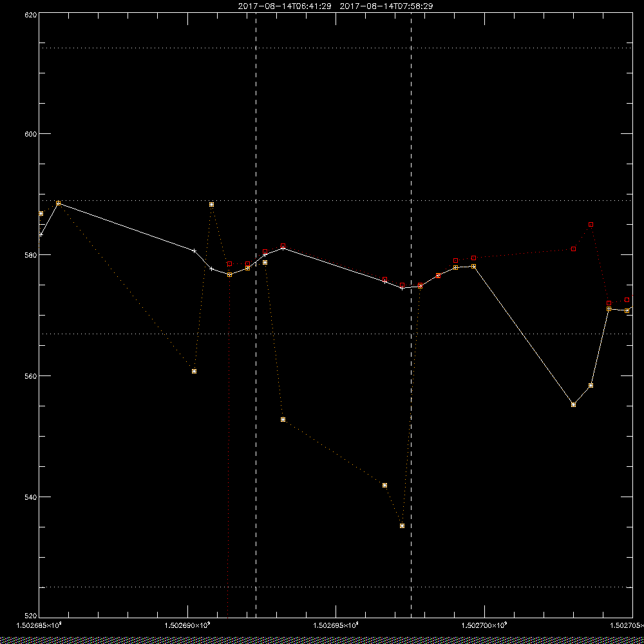Pick the orange data point near 553
The width and height of the screenshot is (644, 644).
pyautogui.click(x=283, y=419)
